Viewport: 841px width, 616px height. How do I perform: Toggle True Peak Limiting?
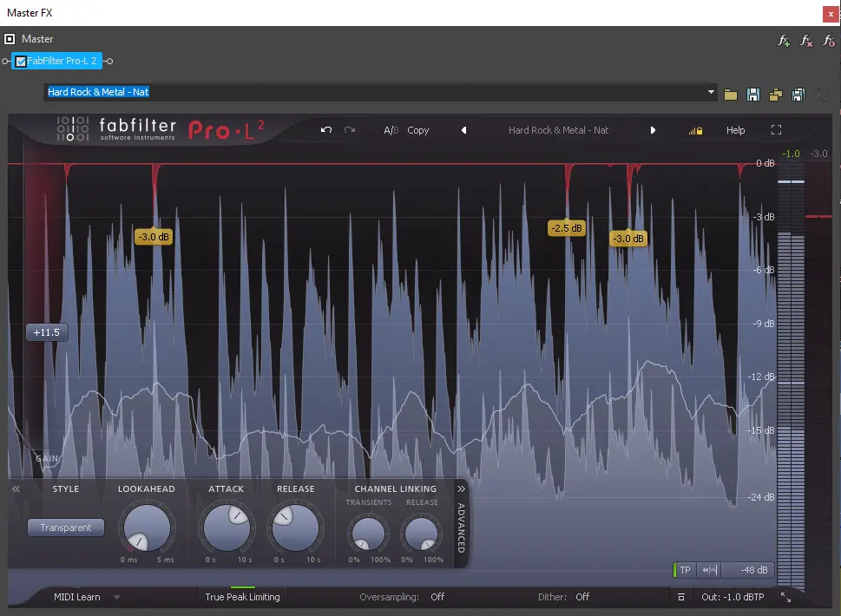(242, 597)
